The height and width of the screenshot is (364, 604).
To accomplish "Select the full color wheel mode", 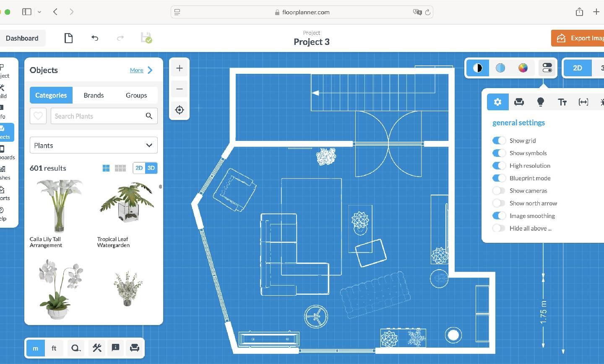I will coord(523,68).
